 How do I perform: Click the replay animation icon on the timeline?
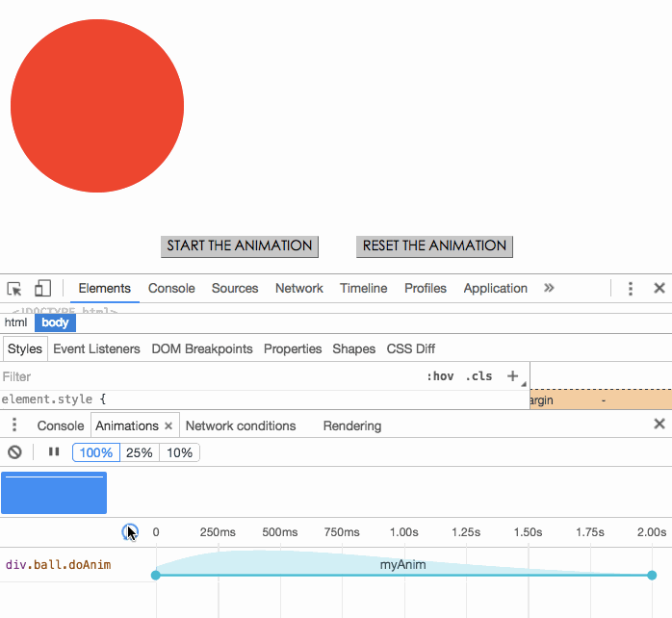click(x=130, y=532)
